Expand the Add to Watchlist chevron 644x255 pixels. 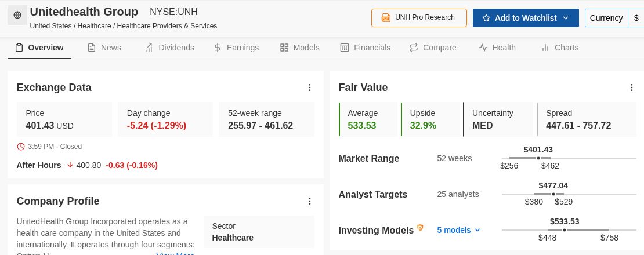(566, 18)
